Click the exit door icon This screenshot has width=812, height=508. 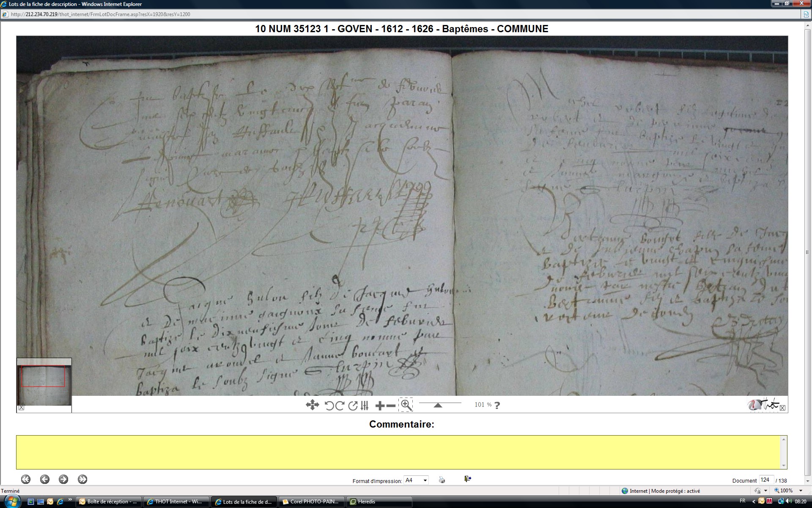pos(467,479)
